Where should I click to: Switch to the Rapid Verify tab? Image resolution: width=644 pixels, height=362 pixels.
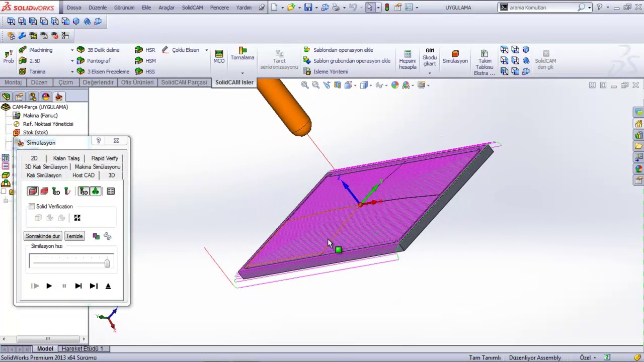point(105,158)
